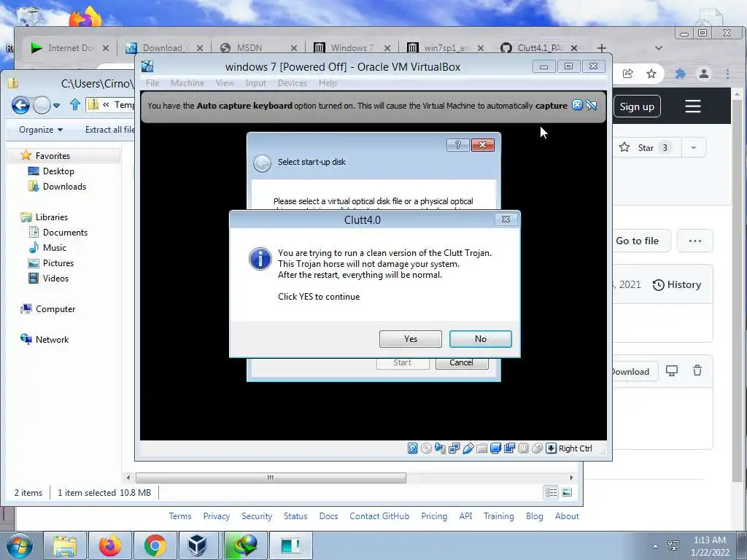Open Explorer recent locations dropdown arrow
The image size is (747, 560).
(56, 105)
